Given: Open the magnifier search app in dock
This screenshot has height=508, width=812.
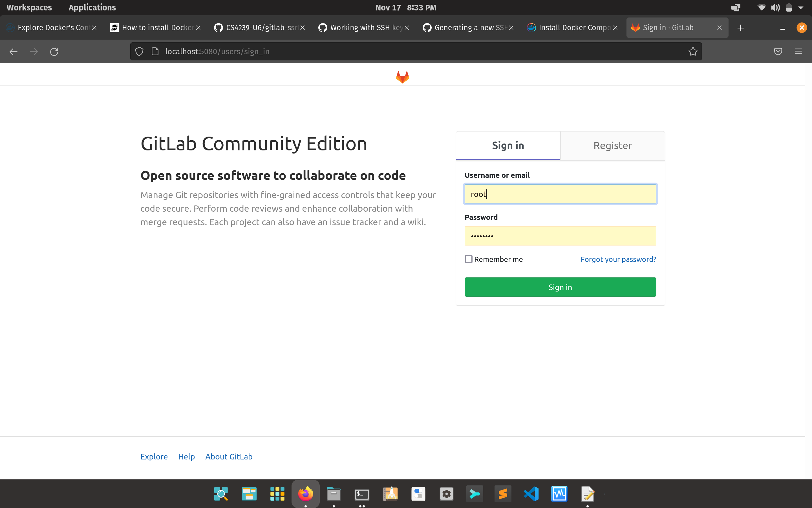Looking at the screenshot, I should click(x=221, y=494).
